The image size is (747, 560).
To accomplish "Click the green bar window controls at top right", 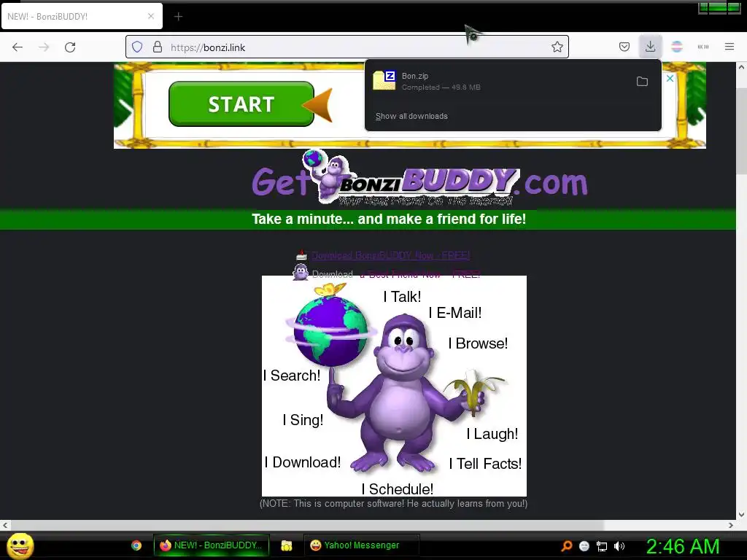I will coord(719,7).
